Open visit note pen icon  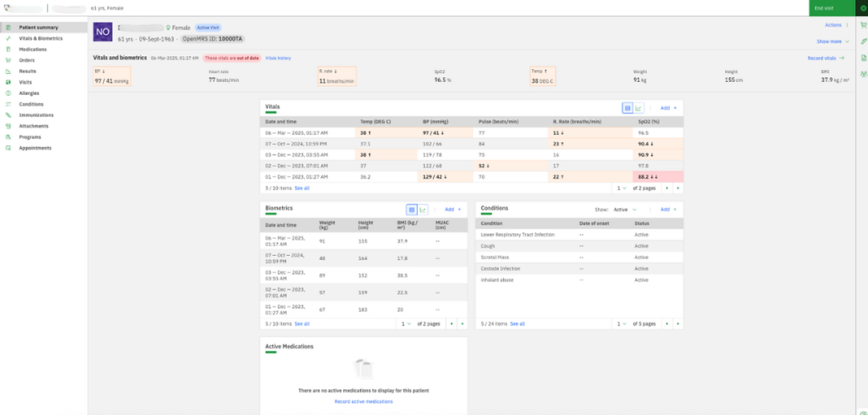tap(862, 41)
